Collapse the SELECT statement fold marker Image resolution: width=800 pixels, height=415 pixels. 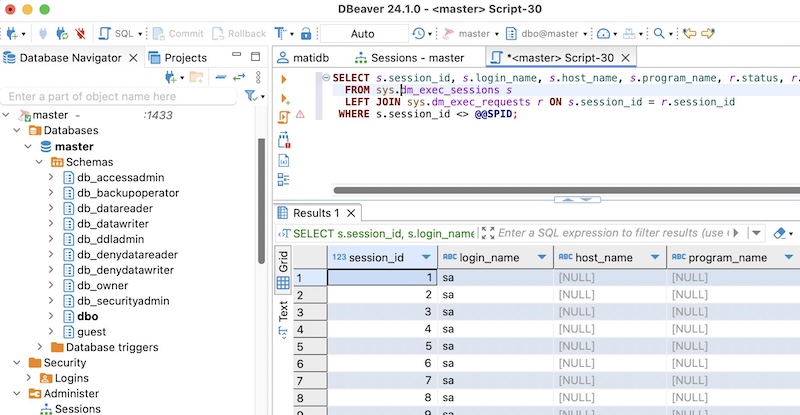(326, 78)
